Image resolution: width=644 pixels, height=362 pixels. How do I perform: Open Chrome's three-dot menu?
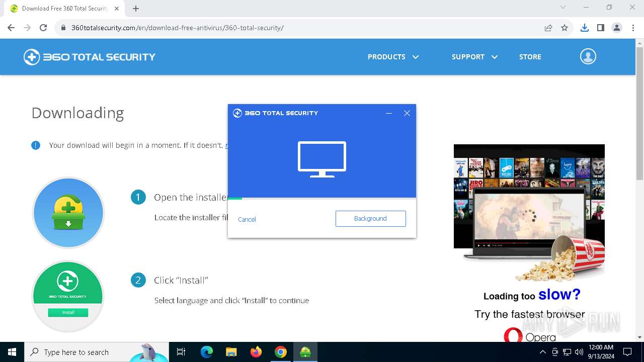(632, 28)
